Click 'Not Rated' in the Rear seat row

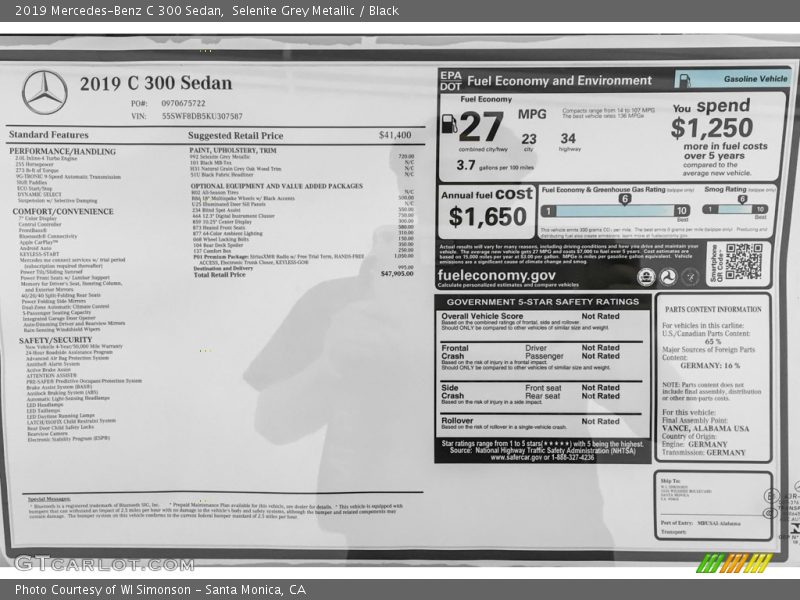pyautogui.click(x=601, y=396)
